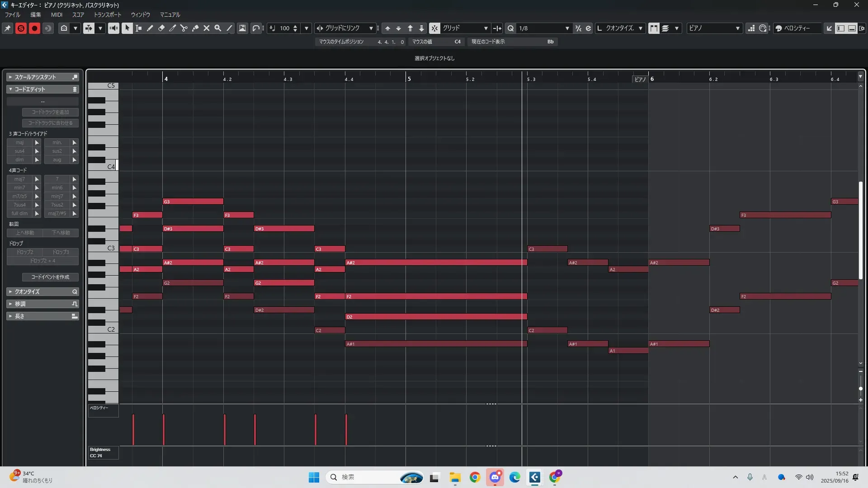Open the MIDI menu
Image resolution: width=868 pixels, height=488 pixels.
pyautogui.click(x=57, y=14)
